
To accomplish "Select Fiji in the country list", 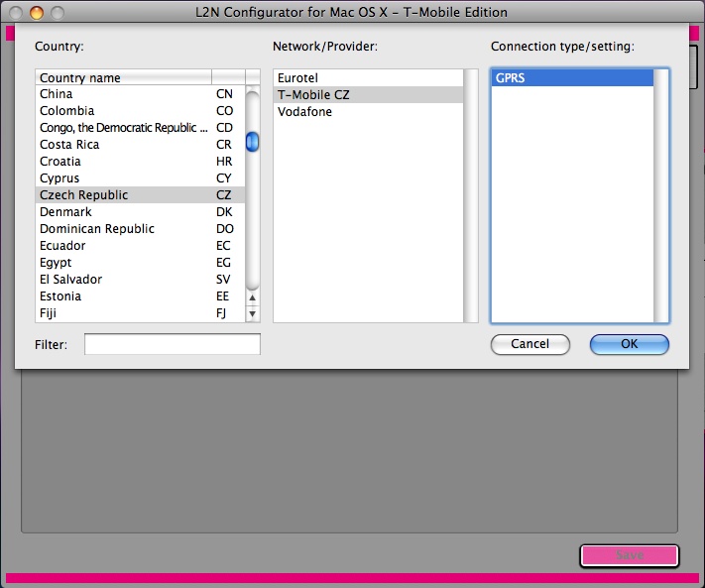I will pyautogui.click(x=140, y=313).
